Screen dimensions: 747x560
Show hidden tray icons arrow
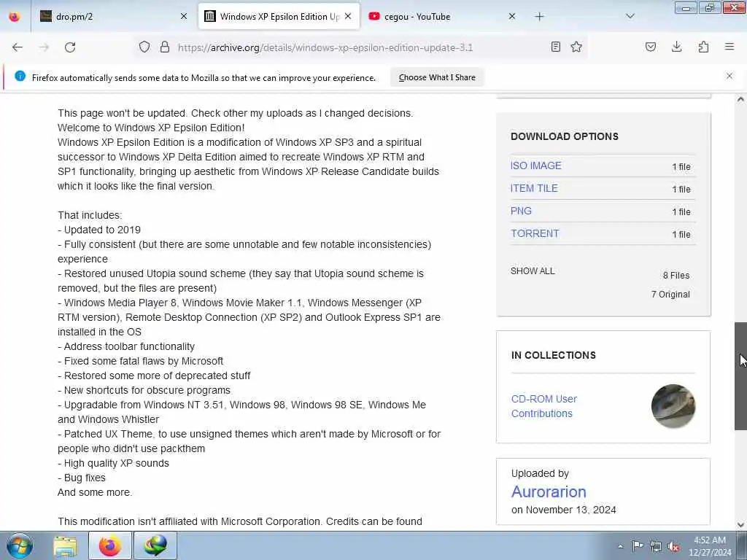[x=620, y=546]
